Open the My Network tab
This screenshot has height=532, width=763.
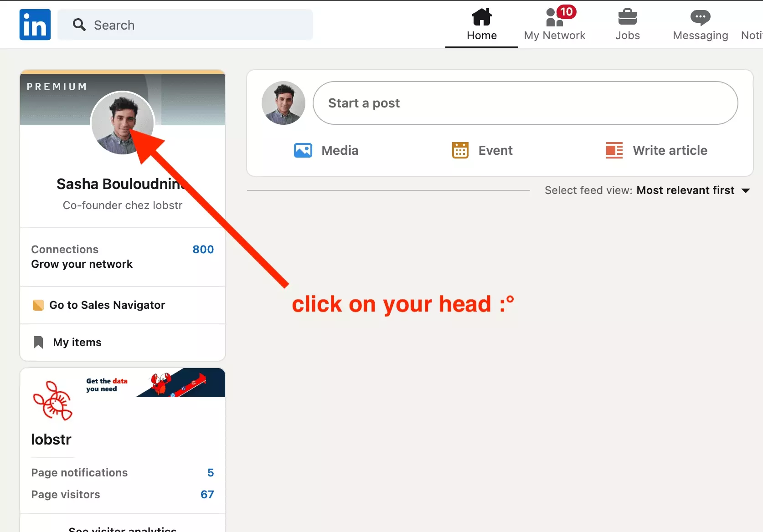555,26
